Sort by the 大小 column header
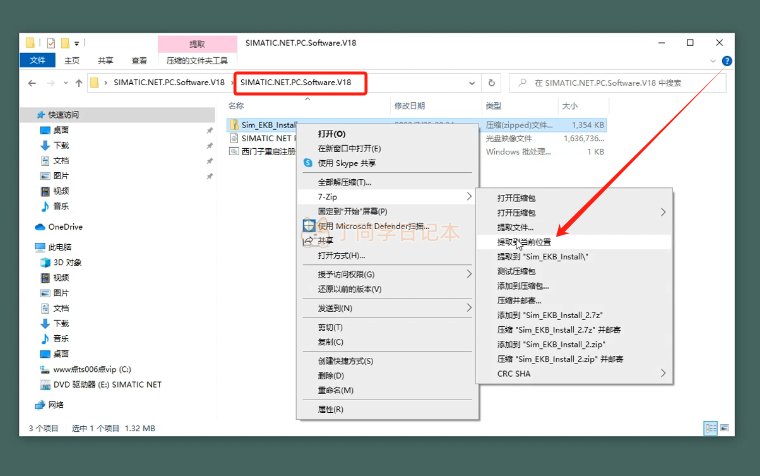This screenshot has height=476, width=760. 570,106
